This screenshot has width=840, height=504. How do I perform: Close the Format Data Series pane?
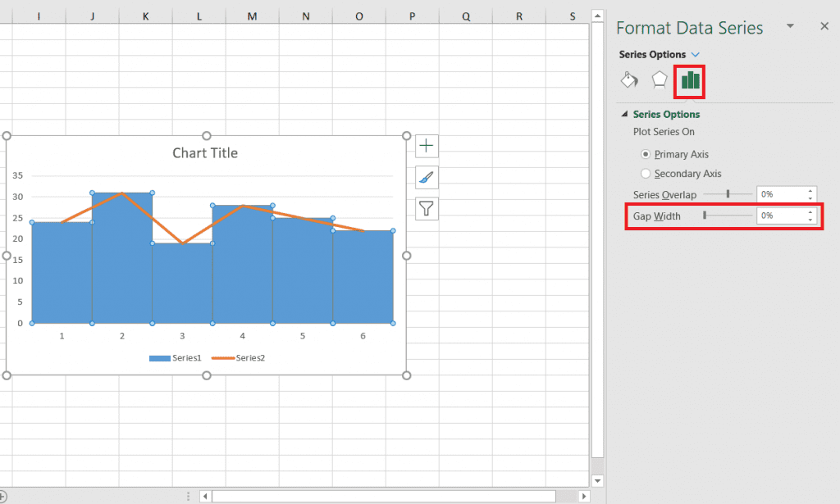click(x=824, y=26)
